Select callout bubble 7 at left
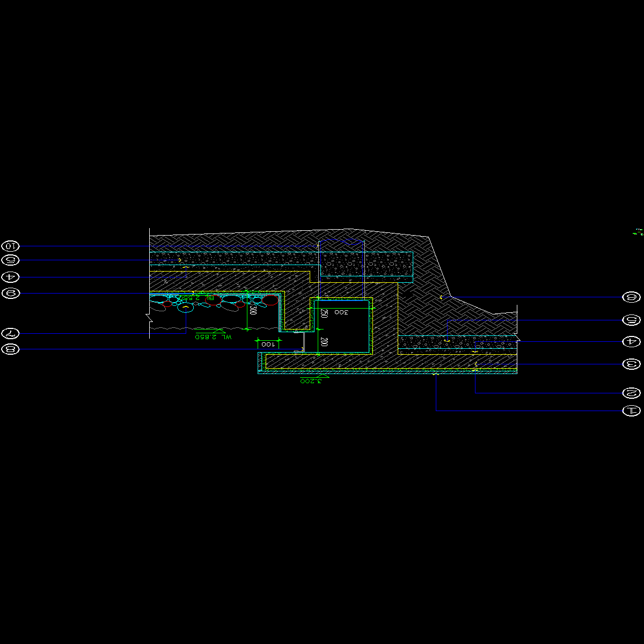The image size is (644, 644). click(11, 333)
